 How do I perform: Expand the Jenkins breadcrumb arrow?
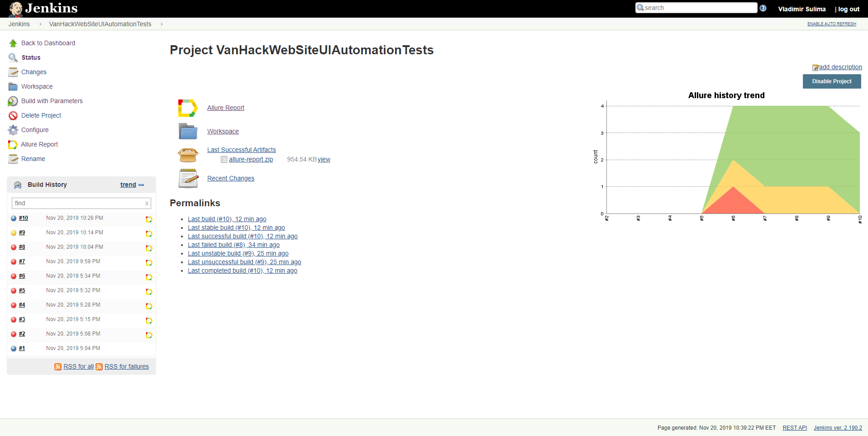point(40,24)
